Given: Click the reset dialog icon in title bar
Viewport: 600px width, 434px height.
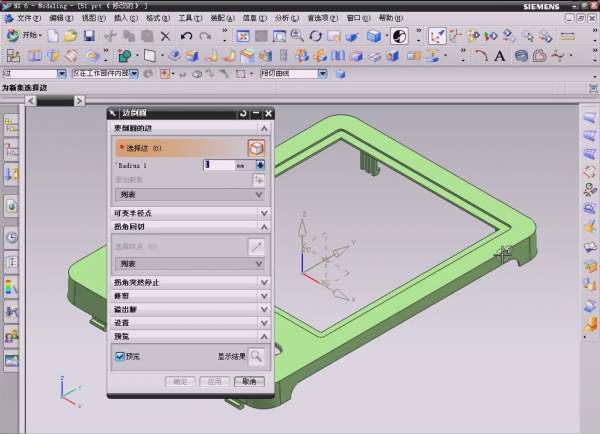Looking at the screenshot, I should click(244, 114).
